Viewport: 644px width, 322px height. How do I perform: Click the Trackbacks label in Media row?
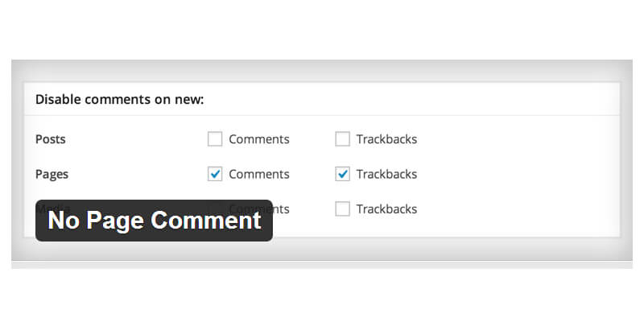386,209
